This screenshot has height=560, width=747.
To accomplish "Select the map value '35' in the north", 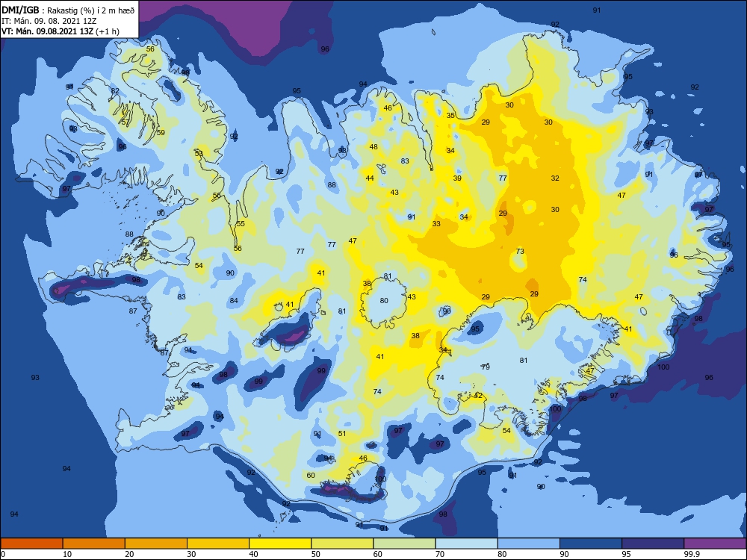I will click(x=450, y=115).
